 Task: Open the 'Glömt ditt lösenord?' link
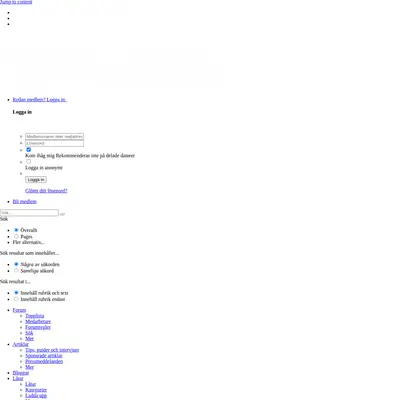pos(46,191)
